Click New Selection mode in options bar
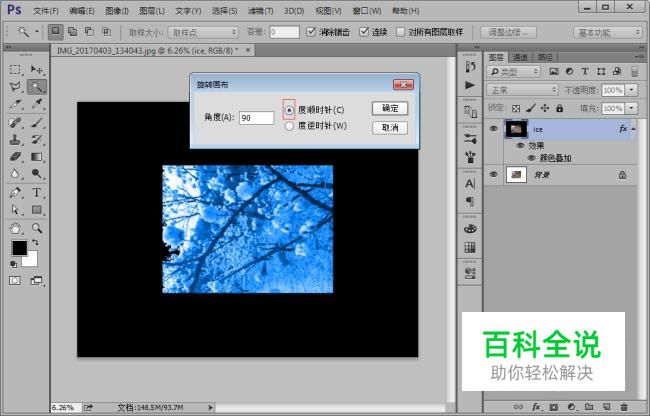The image size is (650, 416). [x=56, y=31]
